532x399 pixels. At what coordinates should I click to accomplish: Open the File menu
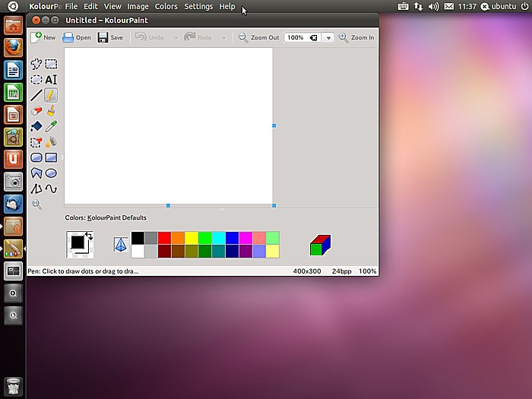pos(71,6)
